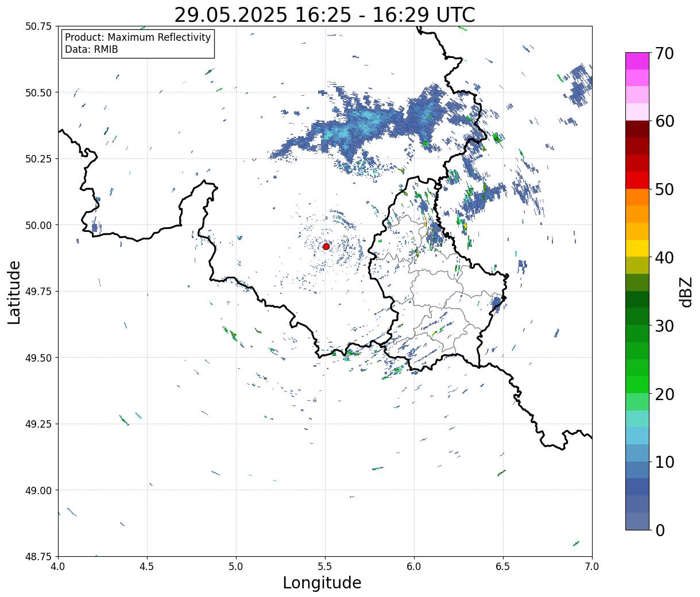The height and width of the screenshot is (597, 700).
Task: Click the 'Data: RMIB' label
Action: [91, 49]
